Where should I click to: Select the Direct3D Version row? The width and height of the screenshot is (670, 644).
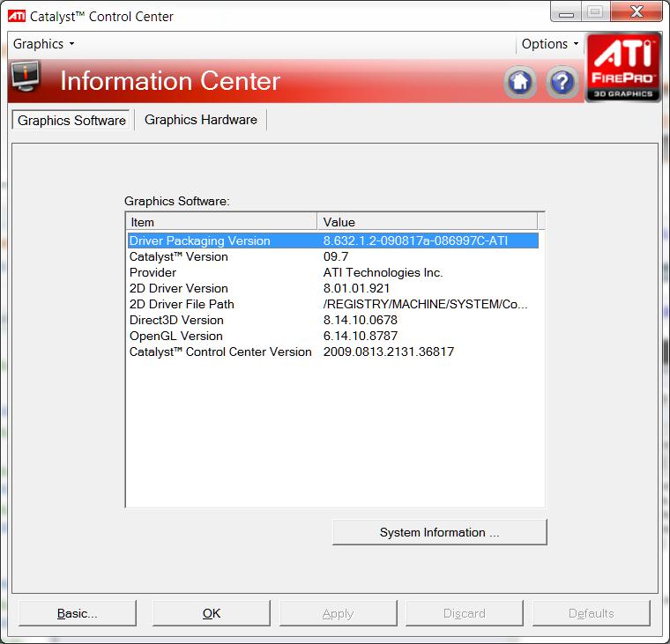333,320
